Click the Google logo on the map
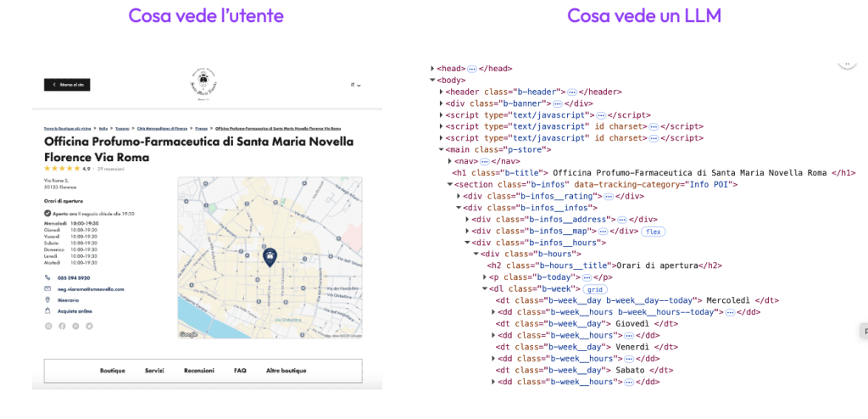Viewport: 868px width, 419px height. click(x=188, y=334)
